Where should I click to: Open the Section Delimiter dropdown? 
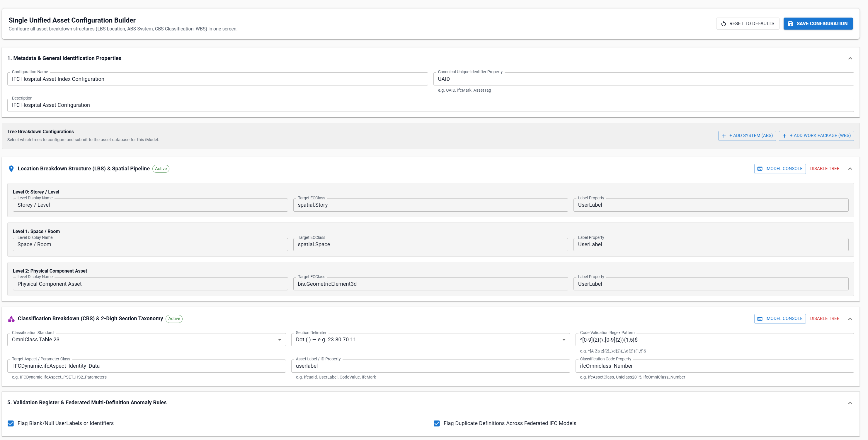point(431,340)
